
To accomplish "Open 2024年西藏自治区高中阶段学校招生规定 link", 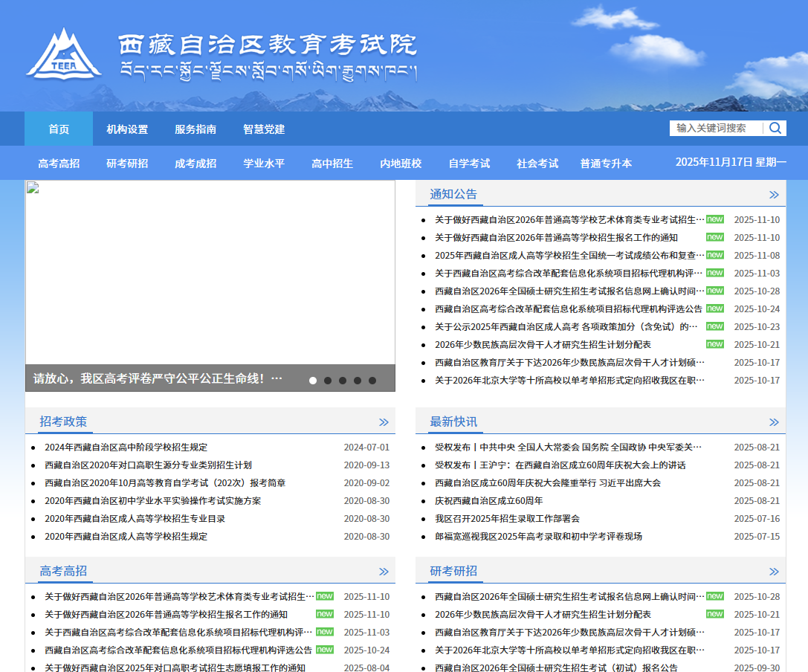I will pyautogui.click(x=126, y=448).
